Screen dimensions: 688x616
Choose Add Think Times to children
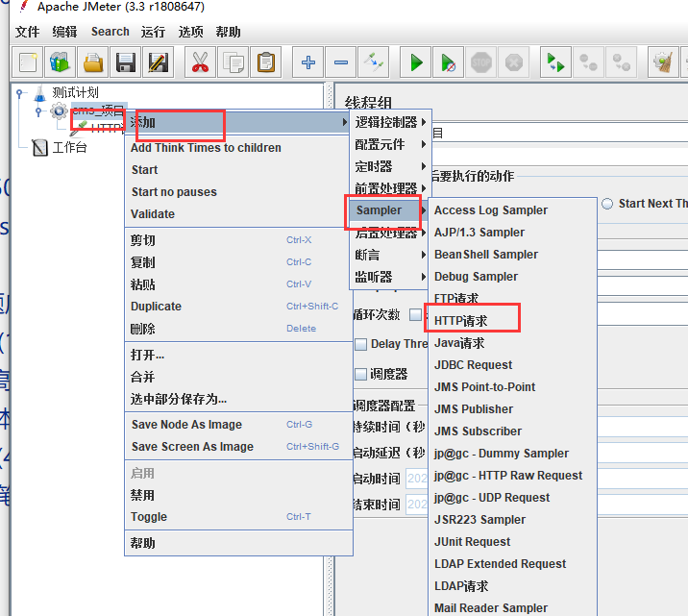[238, 148]
